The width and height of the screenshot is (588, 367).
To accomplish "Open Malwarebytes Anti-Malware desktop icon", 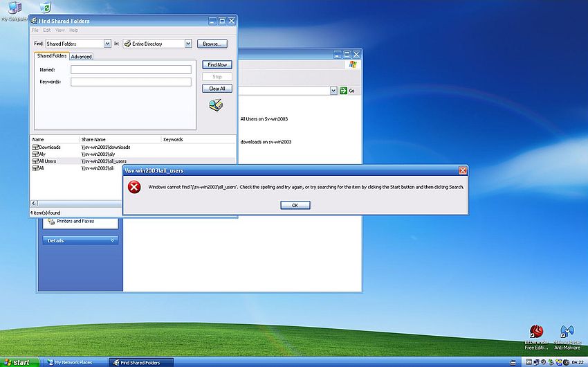I will coord(567,332).
